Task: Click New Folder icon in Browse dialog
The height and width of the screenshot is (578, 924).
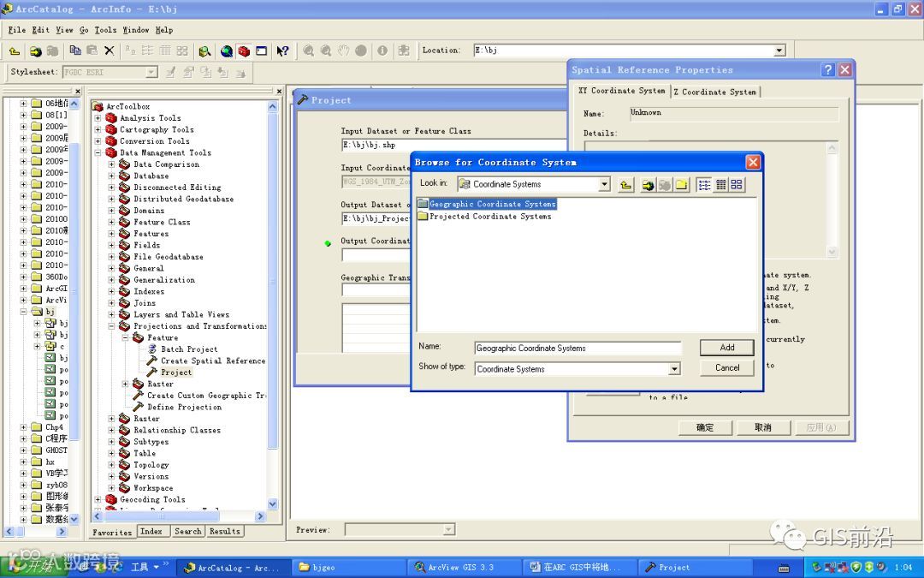Action: 682,185
